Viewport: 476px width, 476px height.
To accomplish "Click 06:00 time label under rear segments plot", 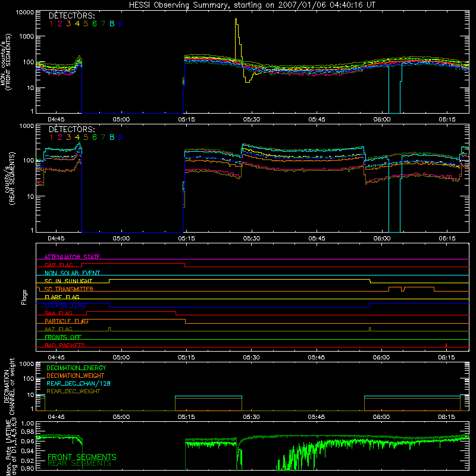I will click(x=382, y=239).
